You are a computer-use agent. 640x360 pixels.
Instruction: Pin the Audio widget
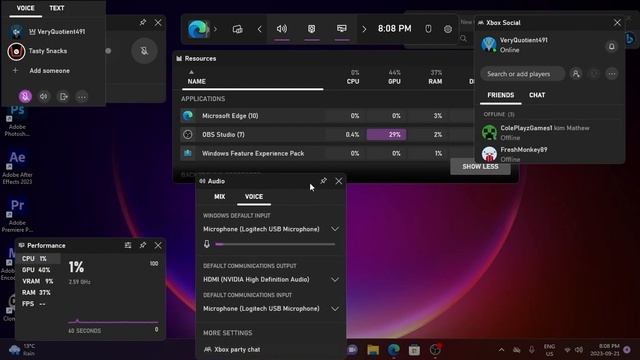tap(323, 181)
